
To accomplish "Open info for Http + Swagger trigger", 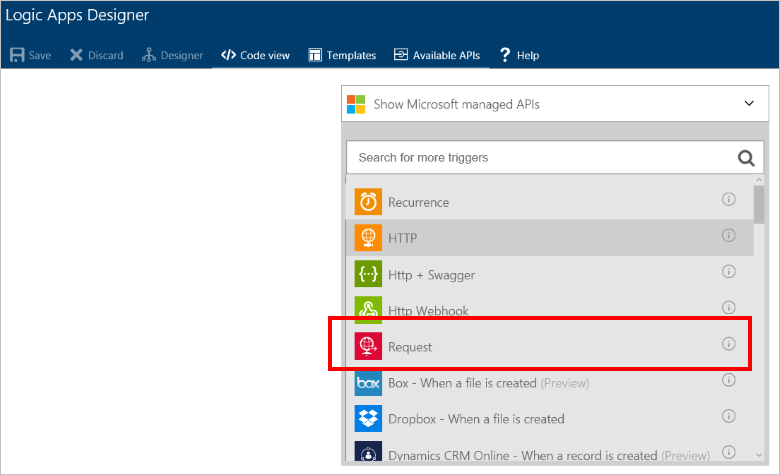I will pyautogui.click(x=729, y=271).
